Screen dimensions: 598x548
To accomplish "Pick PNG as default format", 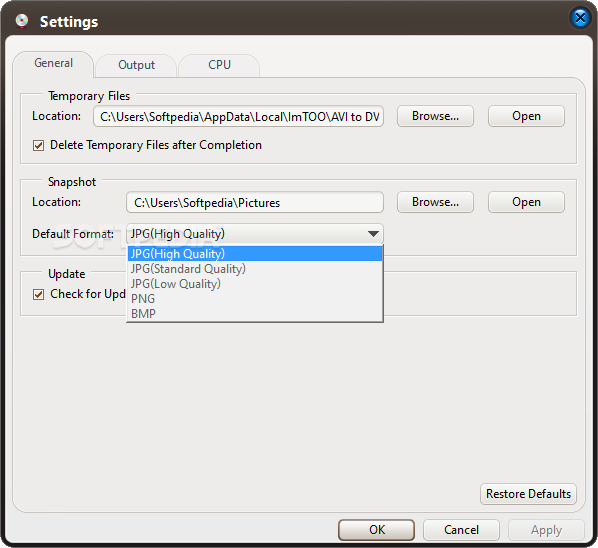I will point(255,299).
